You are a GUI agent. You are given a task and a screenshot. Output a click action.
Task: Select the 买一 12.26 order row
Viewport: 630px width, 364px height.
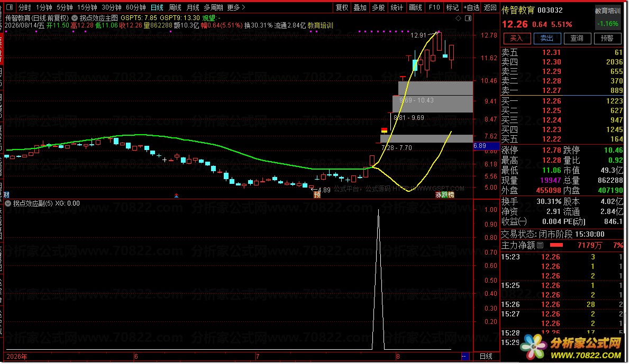pyautogui.click(x=562, y=101)
